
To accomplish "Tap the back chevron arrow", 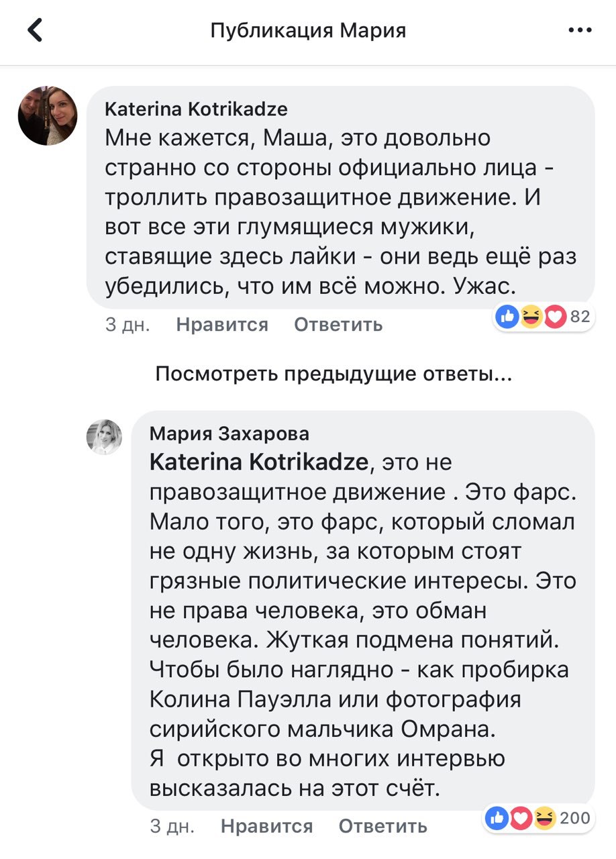I will pos(35,30).
